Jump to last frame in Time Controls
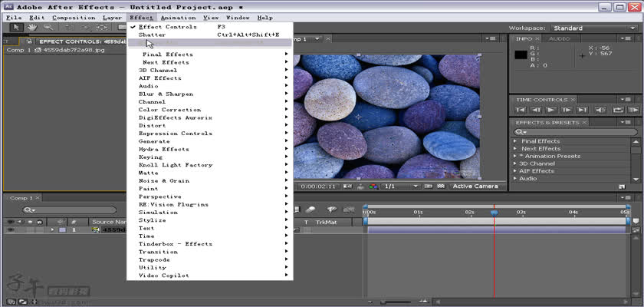This screenshot has height=307, width=644. 582,110
